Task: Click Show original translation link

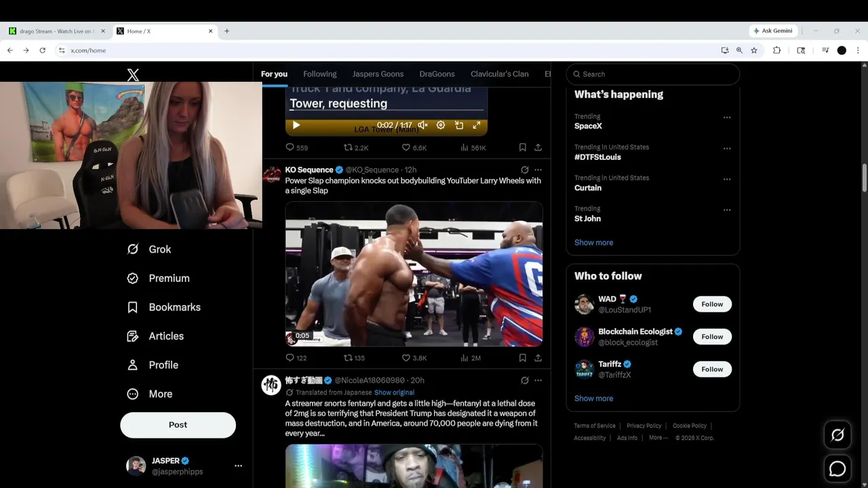Action: coord(394,392)
